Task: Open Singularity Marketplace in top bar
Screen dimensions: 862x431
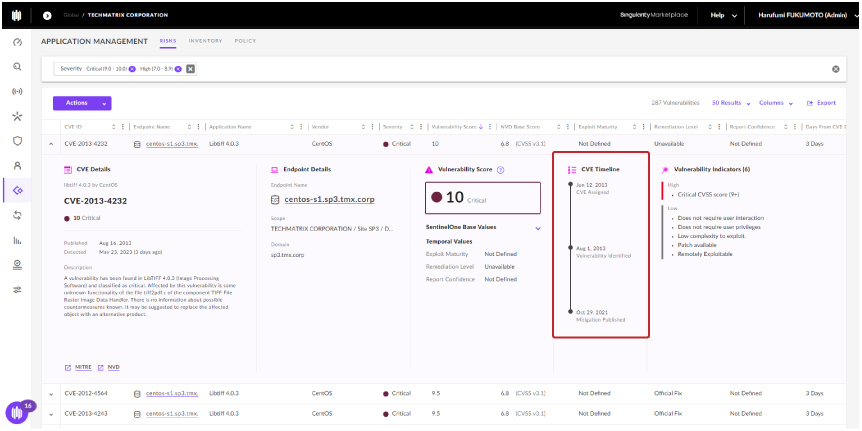Action: [x=654, y=15]
